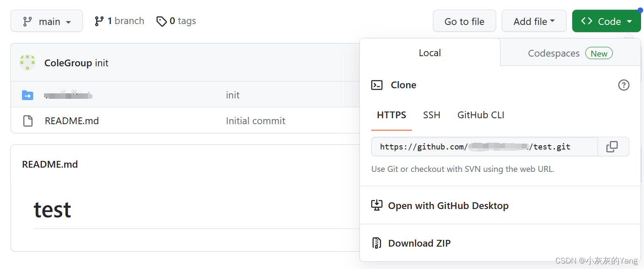Click the clone URL text field
644x269 pixels.
click(x=484, y=147)
